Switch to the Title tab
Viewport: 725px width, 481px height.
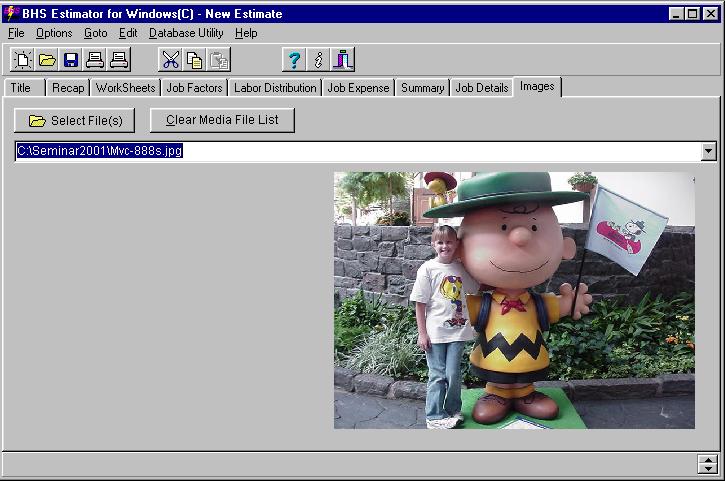[x=24, y=87]
